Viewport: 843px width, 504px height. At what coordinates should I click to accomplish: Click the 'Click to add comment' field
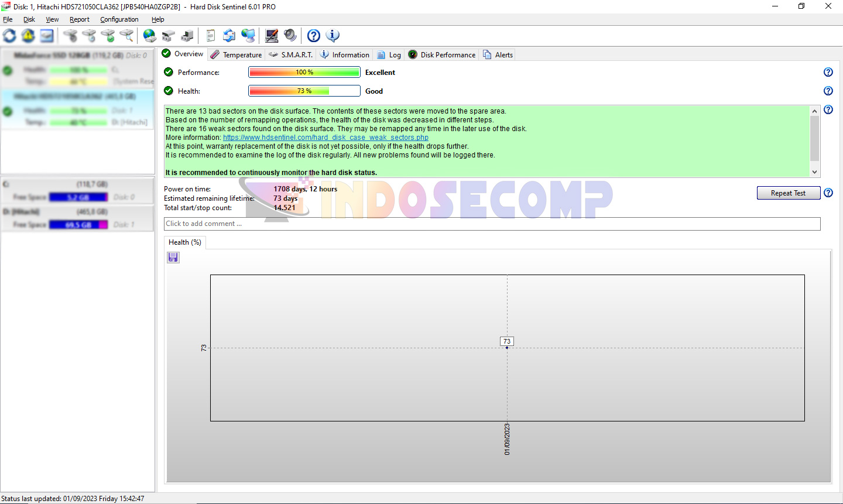[492, 224]
